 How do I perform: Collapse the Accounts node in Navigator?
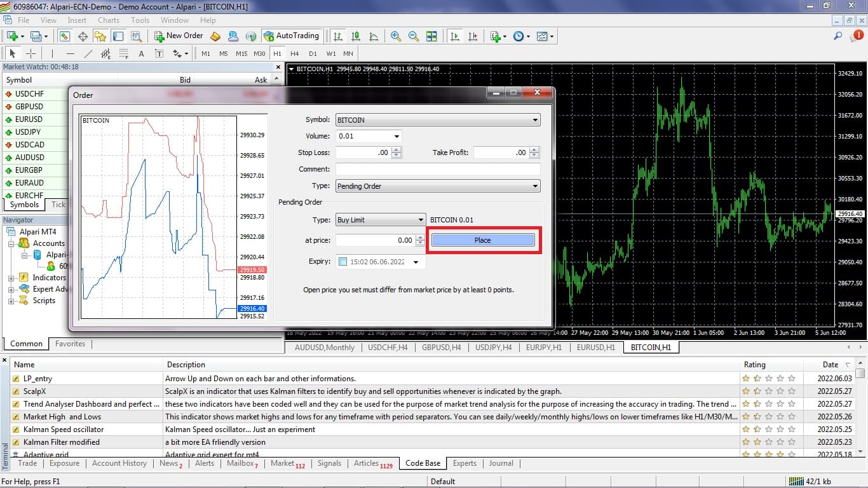(11, 243)
